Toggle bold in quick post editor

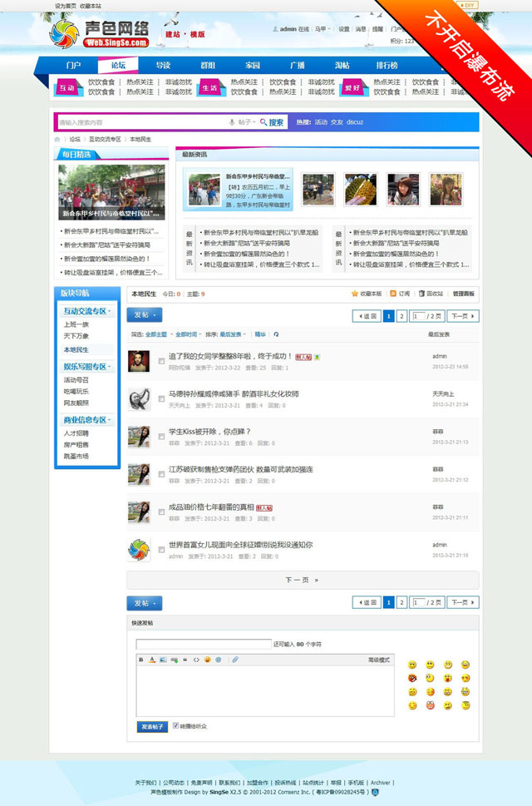click(x=141, y=660)
